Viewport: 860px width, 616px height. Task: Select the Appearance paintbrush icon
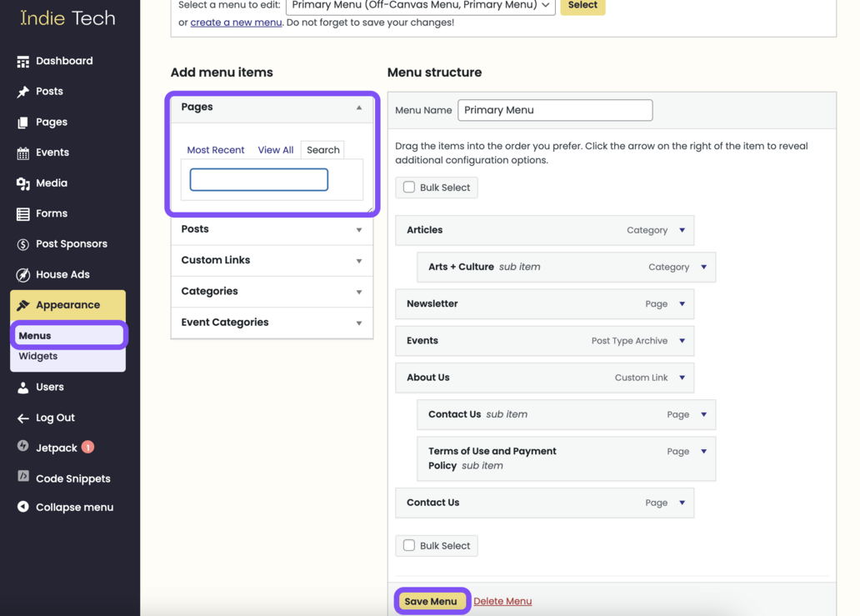[22, 305]
